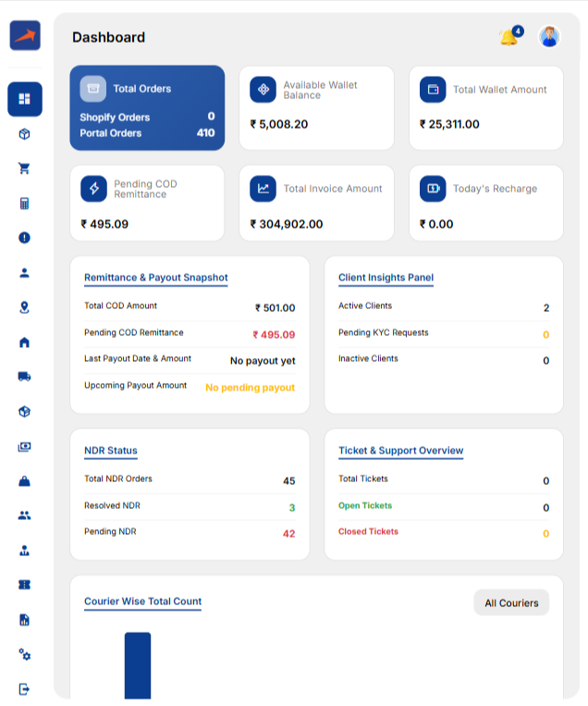Open the cash money sidebar icon

coord(24,446)
